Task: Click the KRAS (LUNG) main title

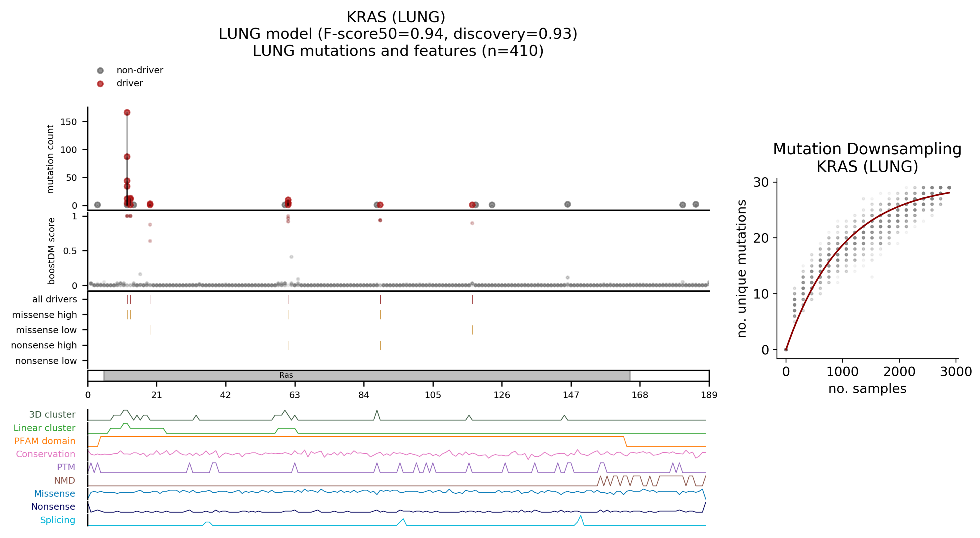Action: pos(396,17)
